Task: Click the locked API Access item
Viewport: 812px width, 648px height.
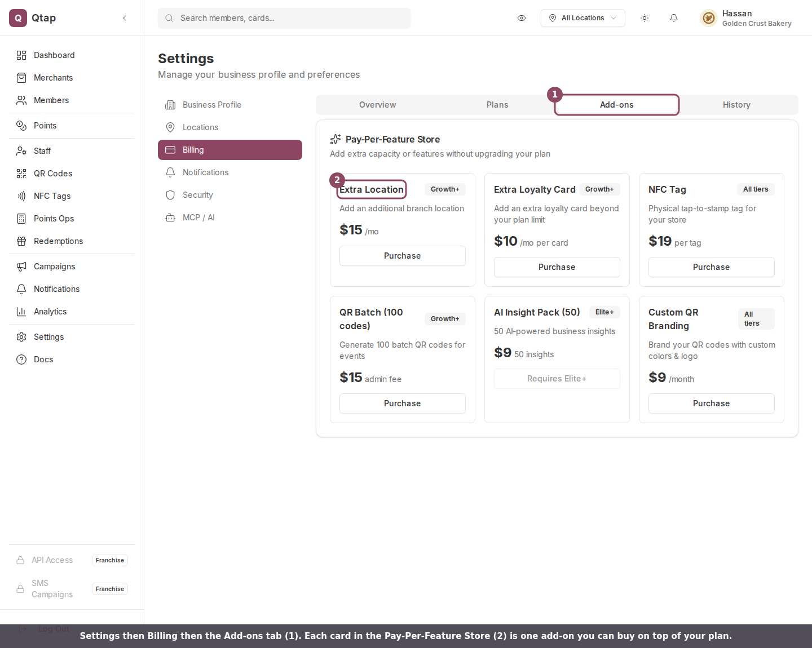Action: [72, 560]
